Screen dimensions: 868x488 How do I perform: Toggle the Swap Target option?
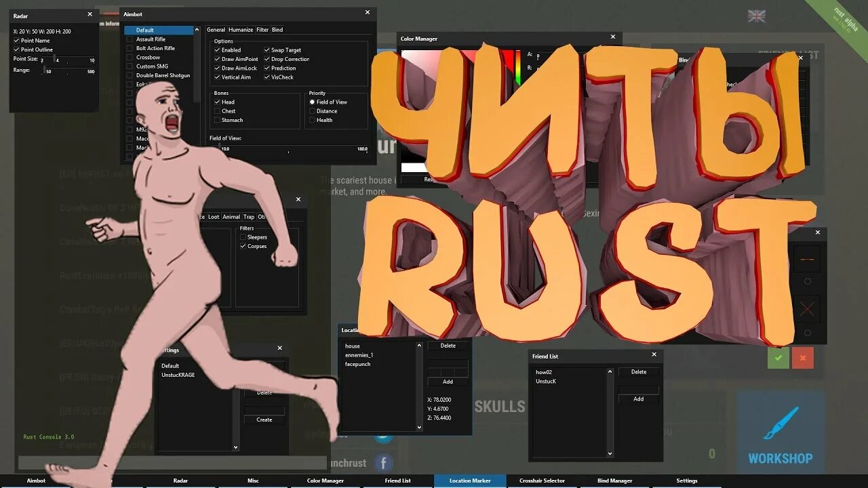pyautogui.click(x=267, y=50)
